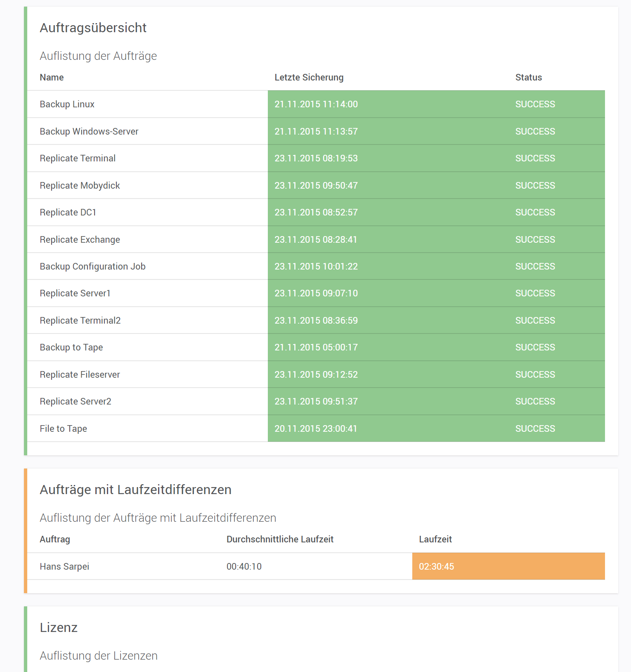Click the Replicate Server1 timestamp 09:07:10
The image size is (631, 672).
[x=316, y=293]
